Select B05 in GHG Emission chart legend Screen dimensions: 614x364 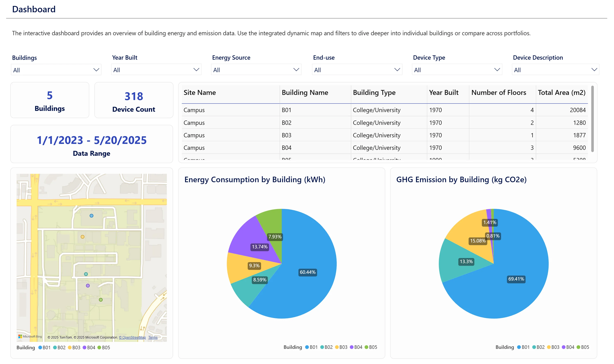point(583,347)
